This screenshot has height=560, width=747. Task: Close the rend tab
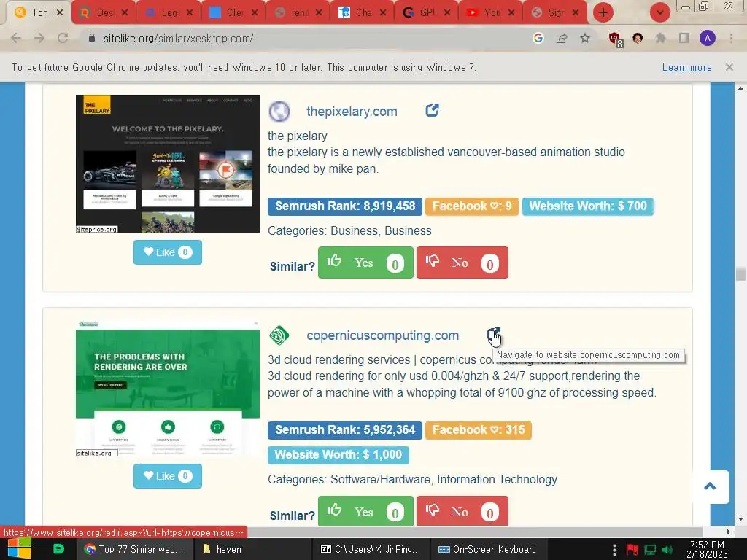click(x=319, y=13)
